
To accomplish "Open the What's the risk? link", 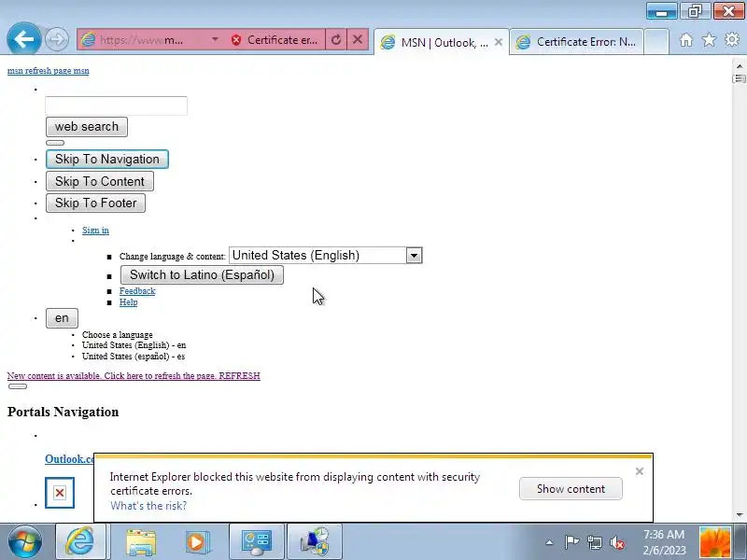I will click(x=148, y=506).
